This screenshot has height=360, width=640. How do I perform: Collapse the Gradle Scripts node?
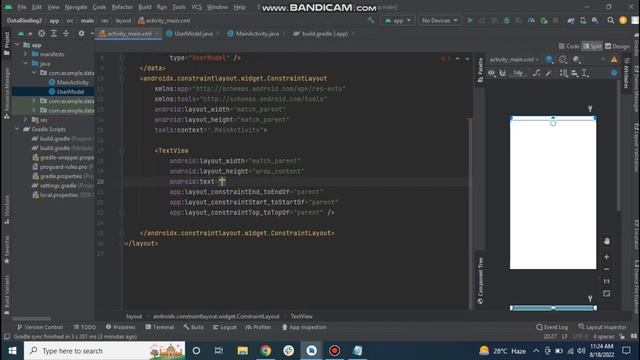pos(17,129)
